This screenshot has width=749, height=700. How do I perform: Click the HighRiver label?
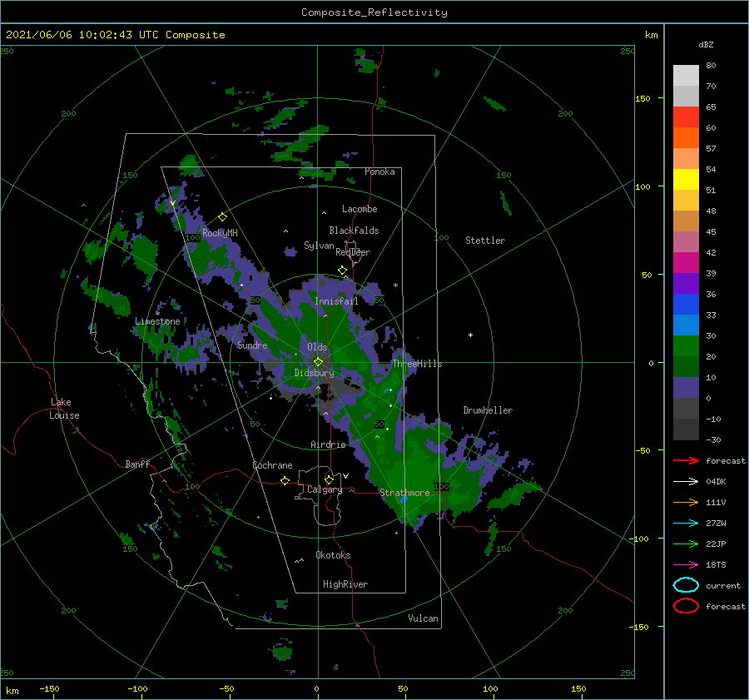tap(345, 584)
